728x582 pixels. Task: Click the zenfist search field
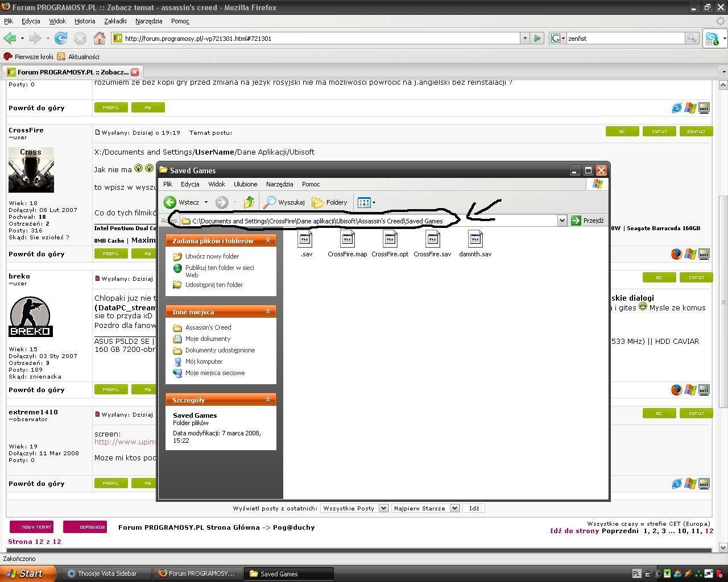pos(626,38)
